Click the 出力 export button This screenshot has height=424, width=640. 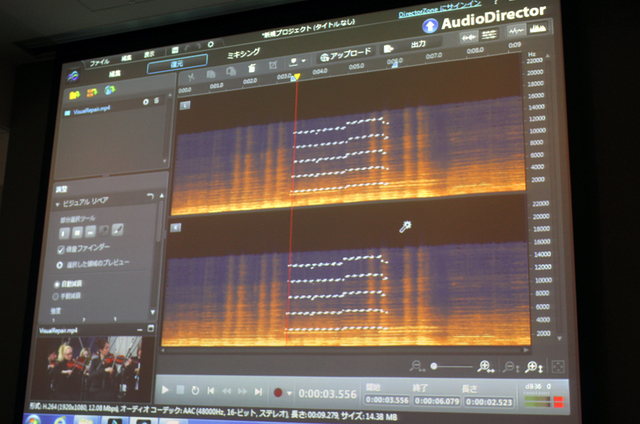tap(418, 45)
